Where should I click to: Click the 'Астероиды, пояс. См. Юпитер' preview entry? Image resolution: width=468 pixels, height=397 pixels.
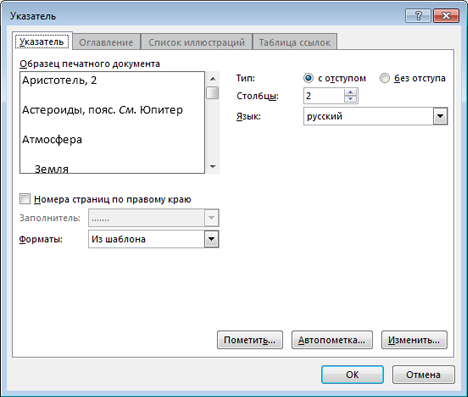coord(102,110)
